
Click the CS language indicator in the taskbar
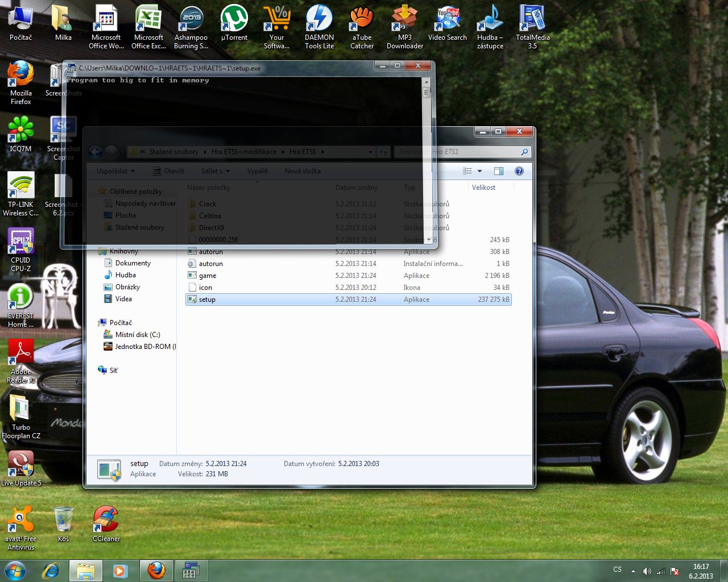click(618, 569)
